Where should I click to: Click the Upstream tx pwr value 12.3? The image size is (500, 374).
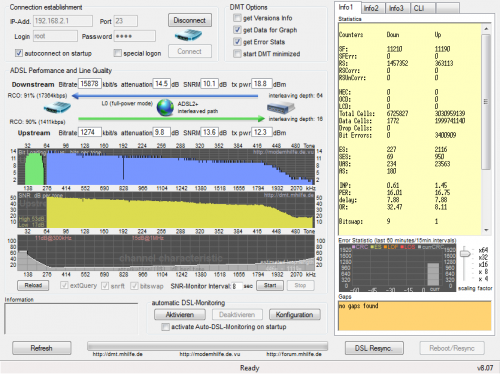pos(262,132)
